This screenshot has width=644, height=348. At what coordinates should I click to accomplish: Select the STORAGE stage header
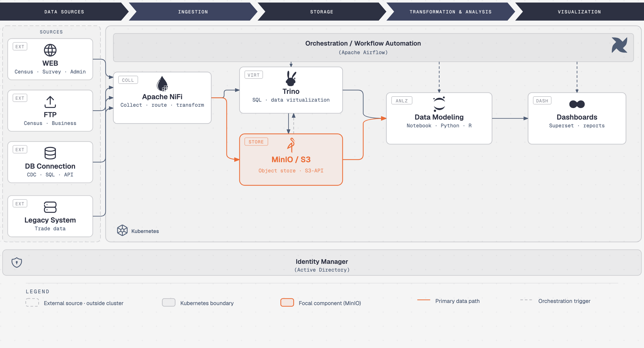[322, 12]
